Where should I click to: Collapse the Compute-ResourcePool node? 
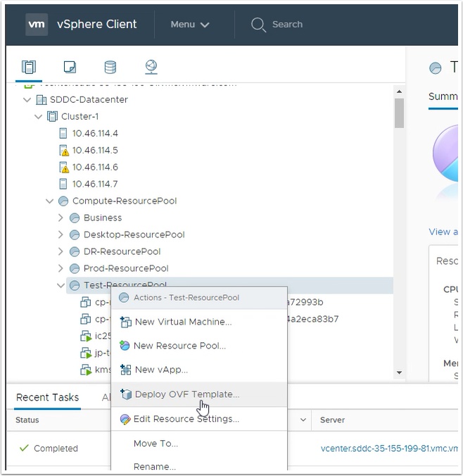point(49,201)
